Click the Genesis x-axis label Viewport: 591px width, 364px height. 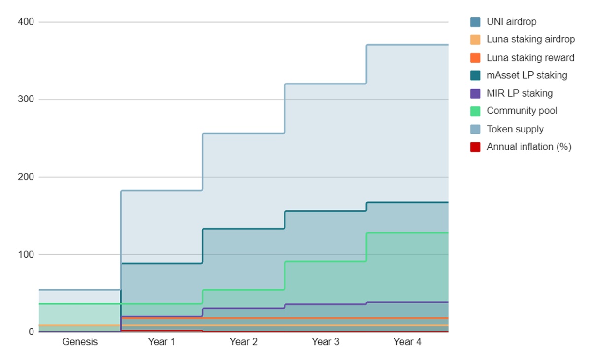click(80, 342)
